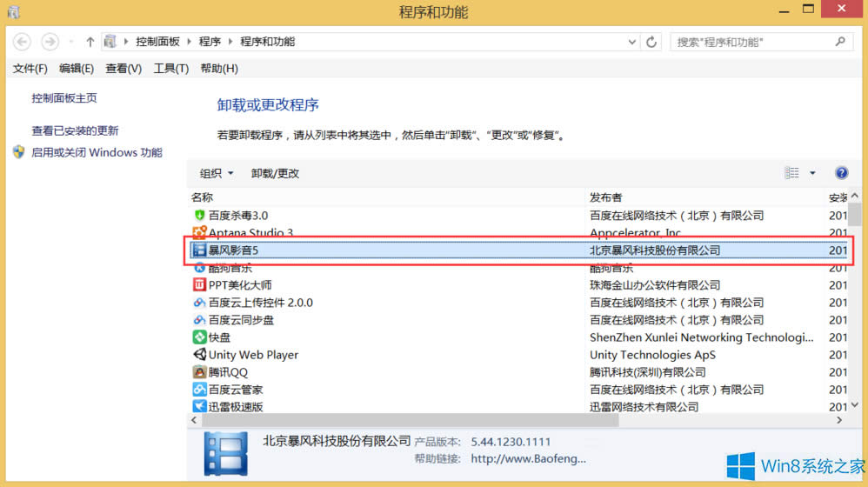The height and width of the screenshot is (487, 868).
Task: Select the 百度云上传控件 2.0.0 row
Action: coord(518,303)
